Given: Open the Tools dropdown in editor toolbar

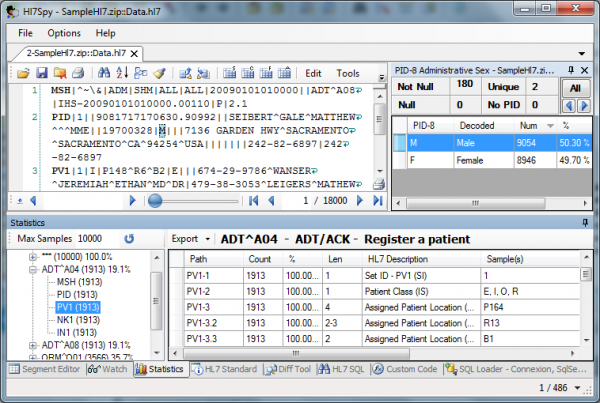Looking at the screenshot, I should point(348,73).
